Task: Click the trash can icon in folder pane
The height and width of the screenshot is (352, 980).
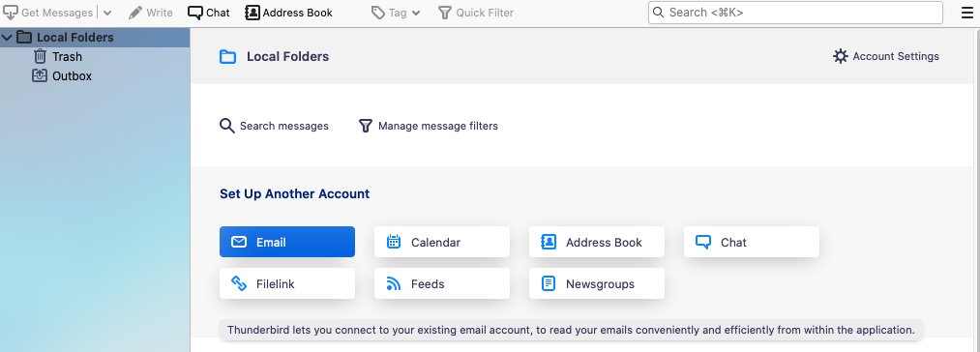Action: 40,57
